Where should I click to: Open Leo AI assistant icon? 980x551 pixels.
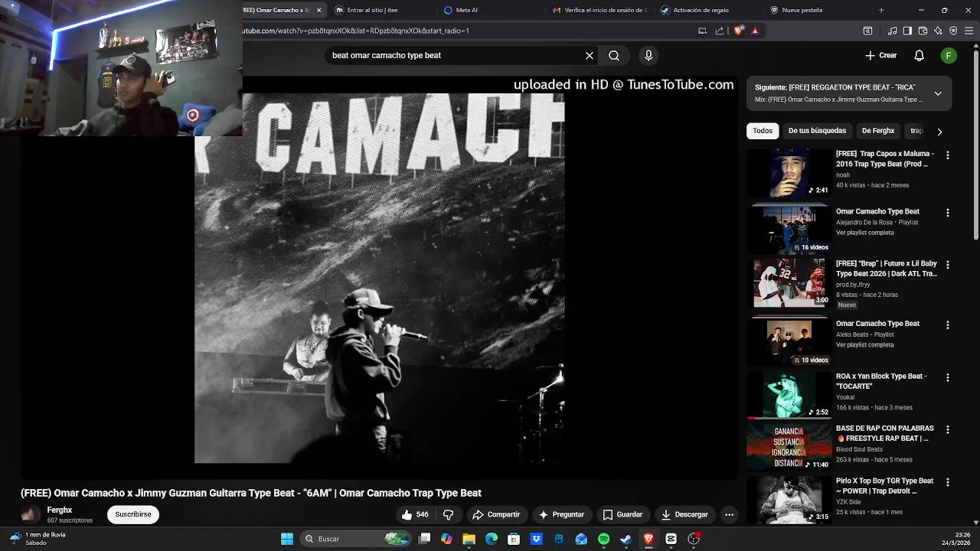click(938, 31)
